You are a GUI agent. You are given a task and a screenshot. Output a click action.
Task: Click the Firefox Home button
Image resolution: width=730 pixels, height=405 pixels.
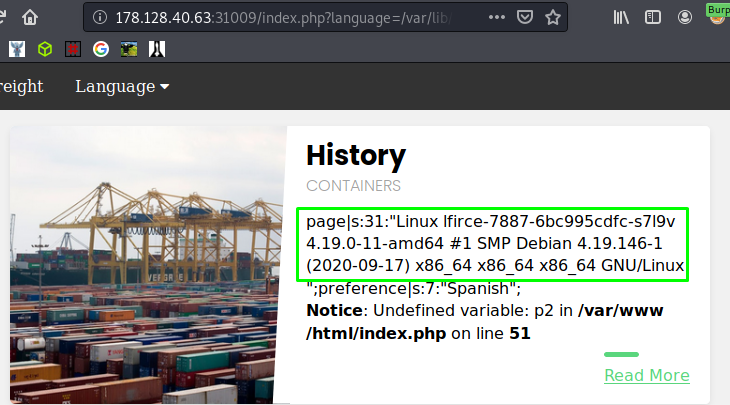(31, 17)
